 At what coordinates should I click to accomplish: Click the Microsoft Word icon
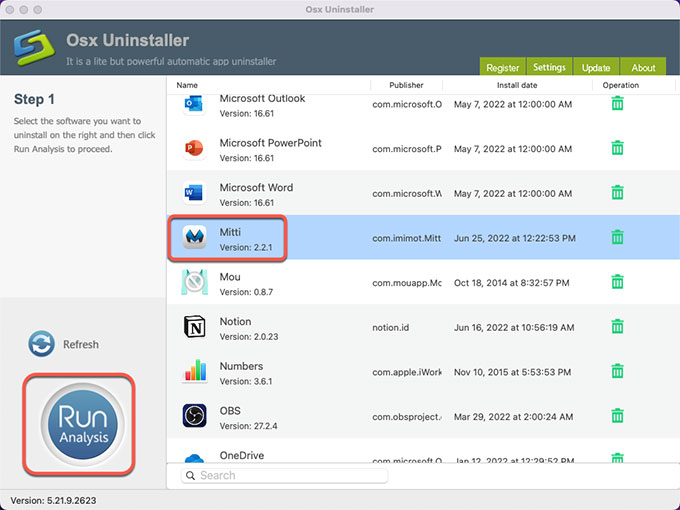point(194,193)
